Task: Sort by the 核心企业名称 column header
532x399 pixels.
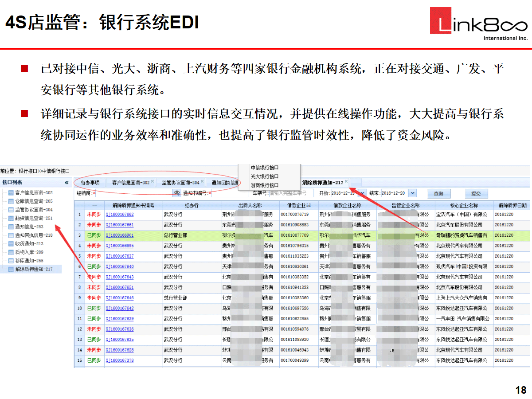Action: [464, 205]
